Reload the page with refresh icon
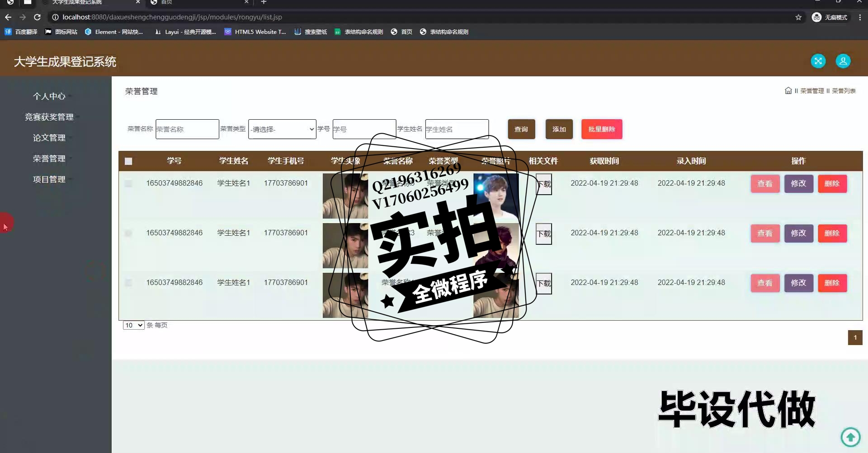The image size is (868, 453). [x=38, y=17]
